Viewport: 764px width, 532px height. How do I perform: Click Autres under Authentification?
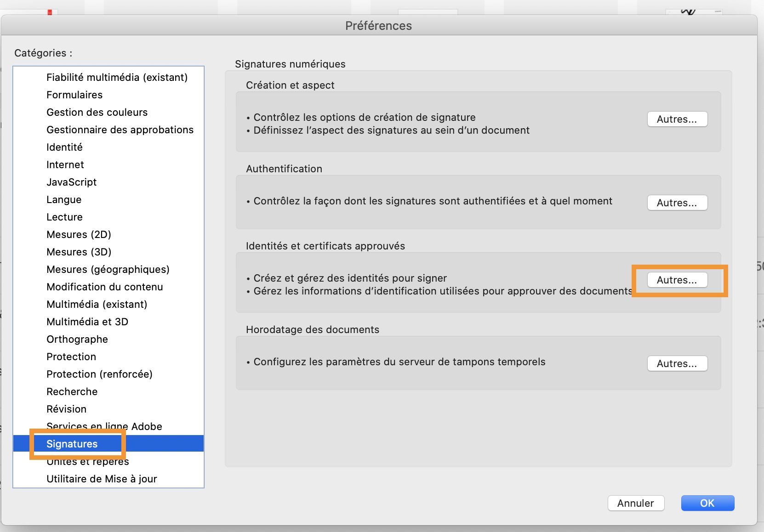[x=677, y=203]
